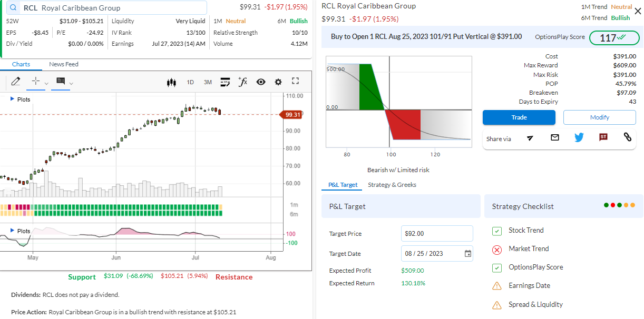The image size is (644, 319).
Task: Click the earnings date 'Jul 27, 2023 (14) AM'
Action: point(179,44)
